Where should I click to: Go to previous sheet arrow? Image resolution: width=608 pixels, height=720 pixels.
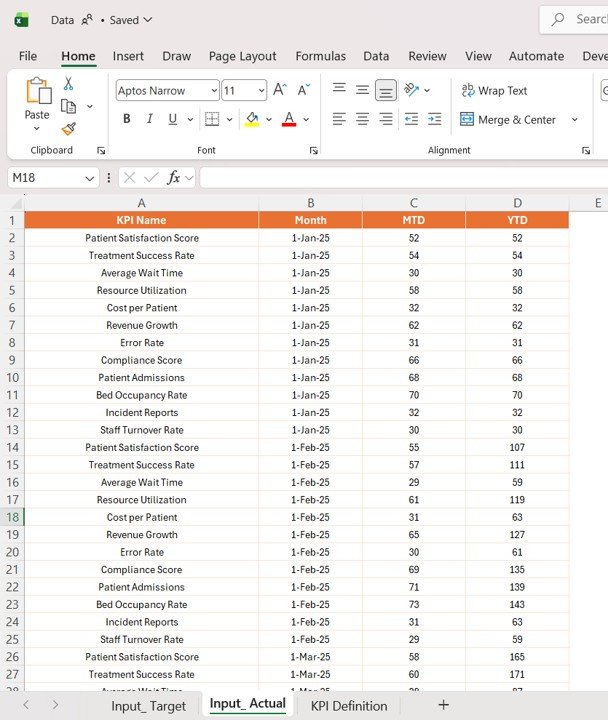[x=26, y=705]
